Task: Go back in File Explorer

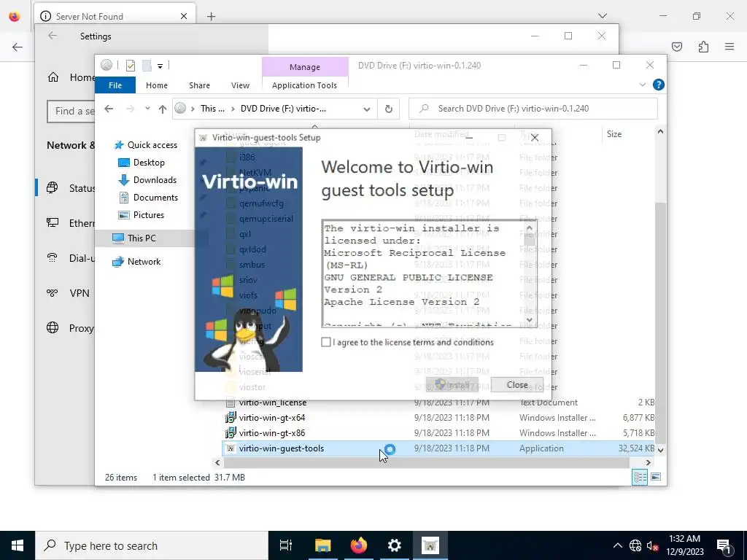Action: pyautogui.click(x=109, y=109)
